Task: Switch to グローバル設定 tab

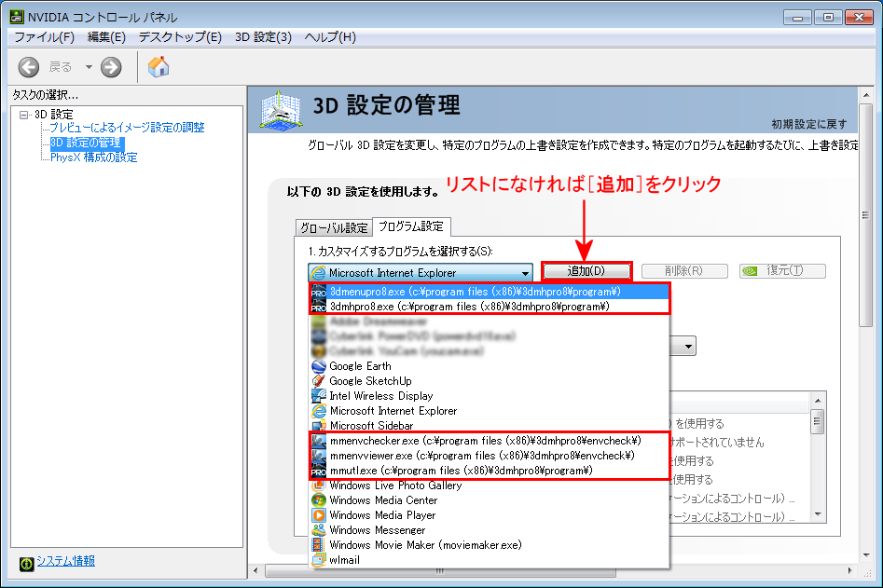Action: tap(333, 228)
